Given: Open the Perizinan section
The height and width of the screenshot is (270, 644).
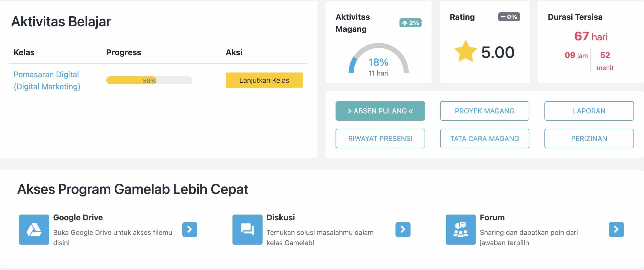Looking at the screenshot, I should [589, 138].
